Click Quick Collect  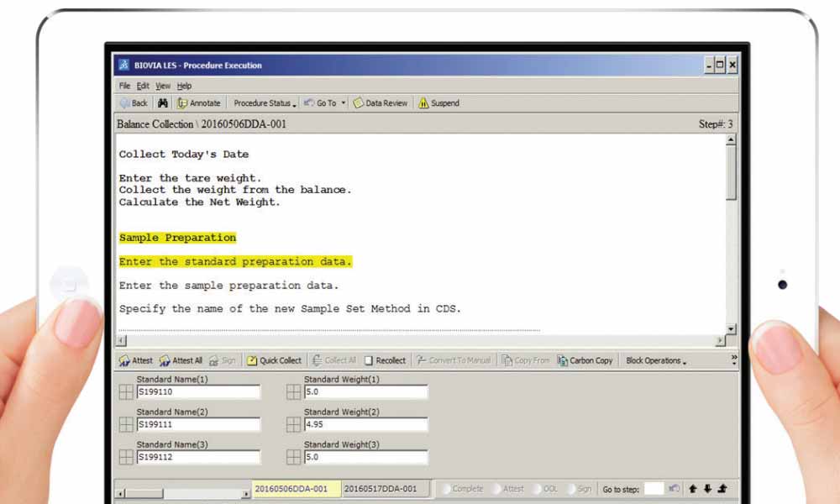[274, 360]
